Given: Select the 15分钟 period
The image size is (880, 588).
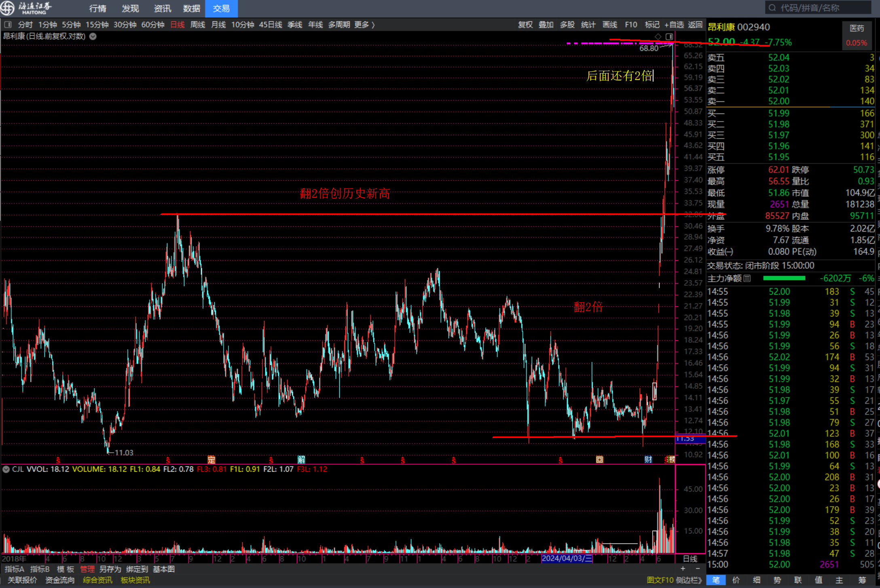Looking at the screenshot, I should (x=97, y=25).
